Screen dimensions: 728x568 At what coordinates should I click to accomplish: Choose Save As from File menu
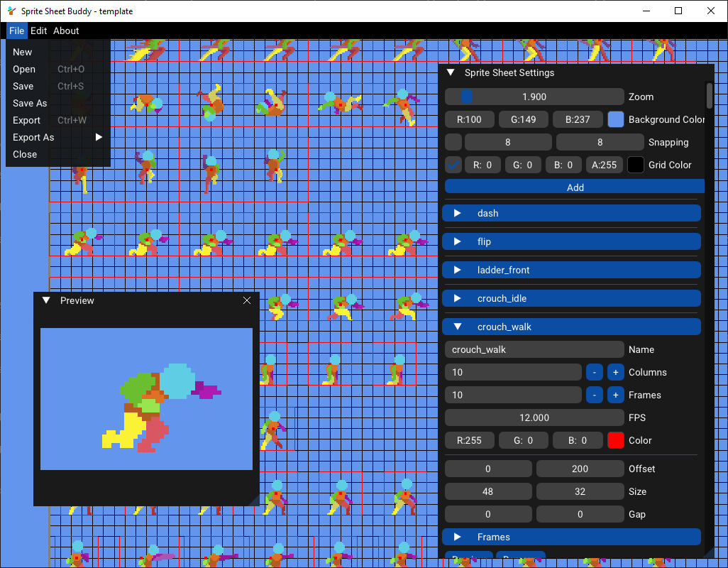[x=30, y=103]
